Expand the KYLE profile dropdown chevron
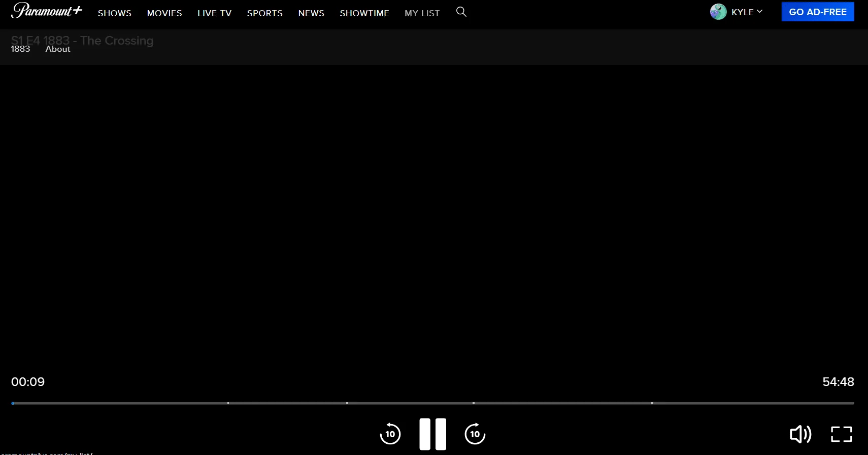 [759, 12]
